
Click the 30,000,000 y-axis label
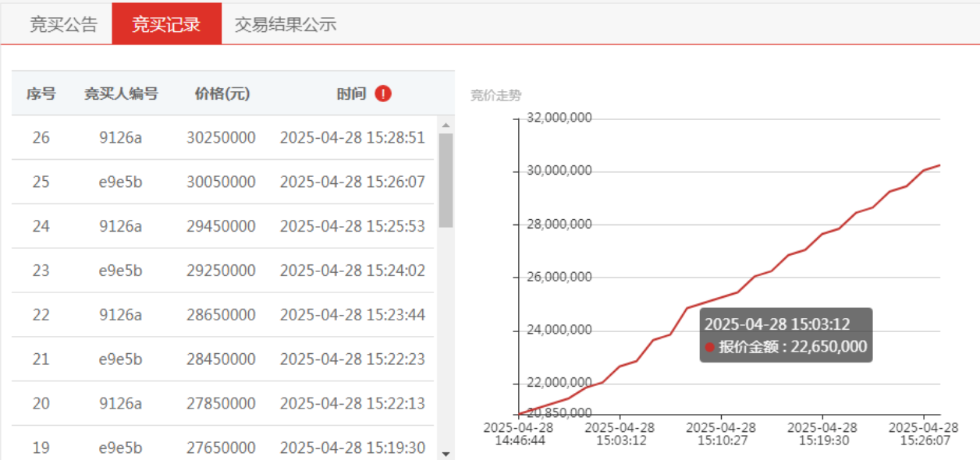tap(559, 171)
